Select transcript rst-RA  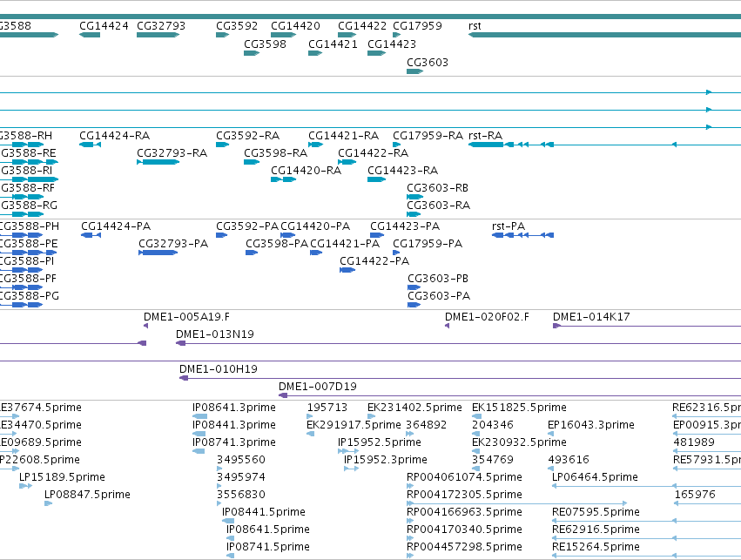coord(485,136)
